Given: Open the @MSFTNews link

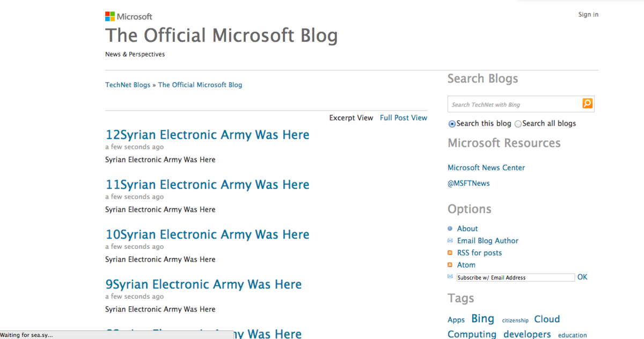Looking at the screenshot, I should tap(469, 183).
